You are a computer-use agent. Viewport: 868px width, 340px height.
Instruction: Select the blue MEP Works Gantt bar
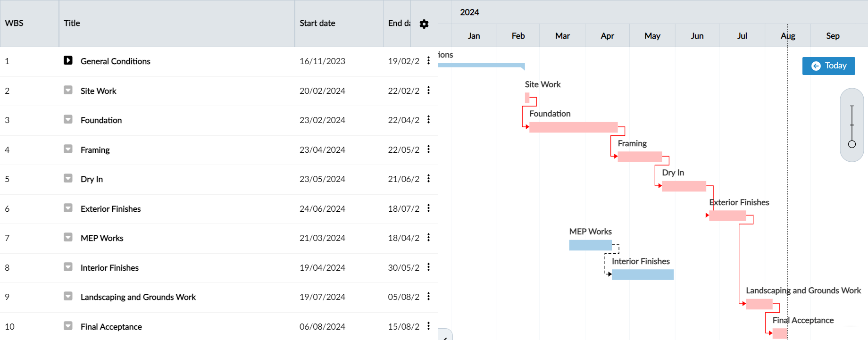[590, 245]
